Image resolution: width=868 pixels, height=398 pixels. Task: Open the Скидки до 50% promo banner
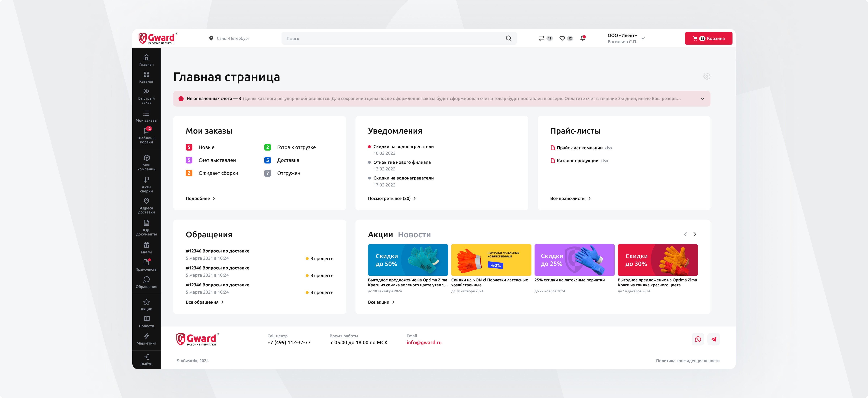tap(408, 260)
